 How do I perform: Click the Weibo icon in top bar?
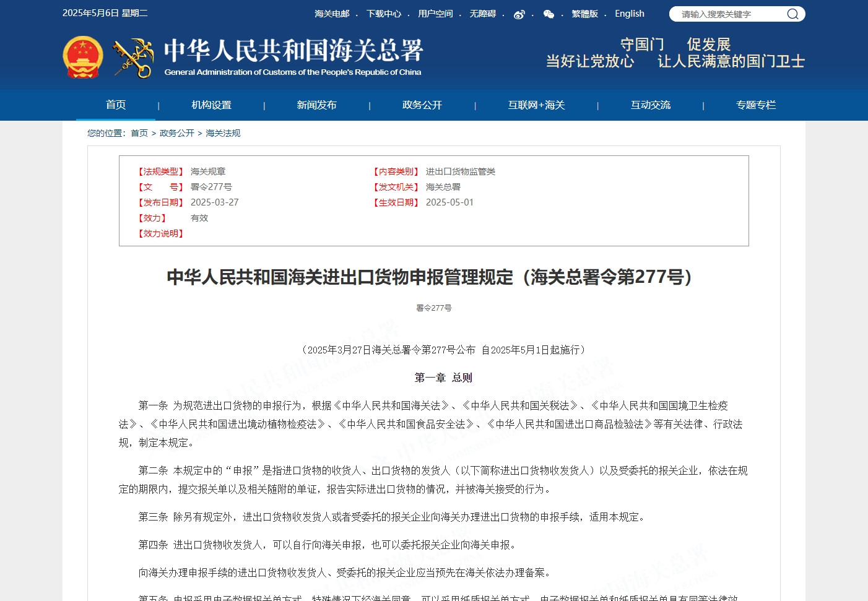(x=519, y=14)
